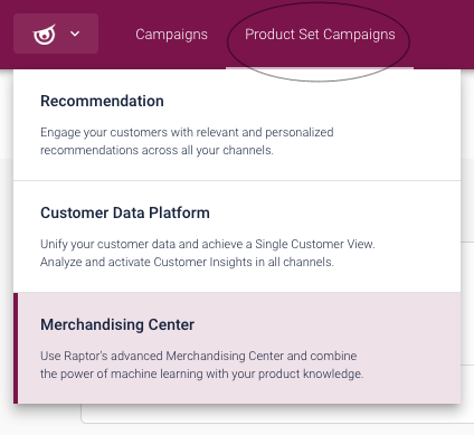Screen dimensions: 474x435
Task: Choose the Customer Data Platform heading
Action: pyautogui.click(x=125, y=213)
